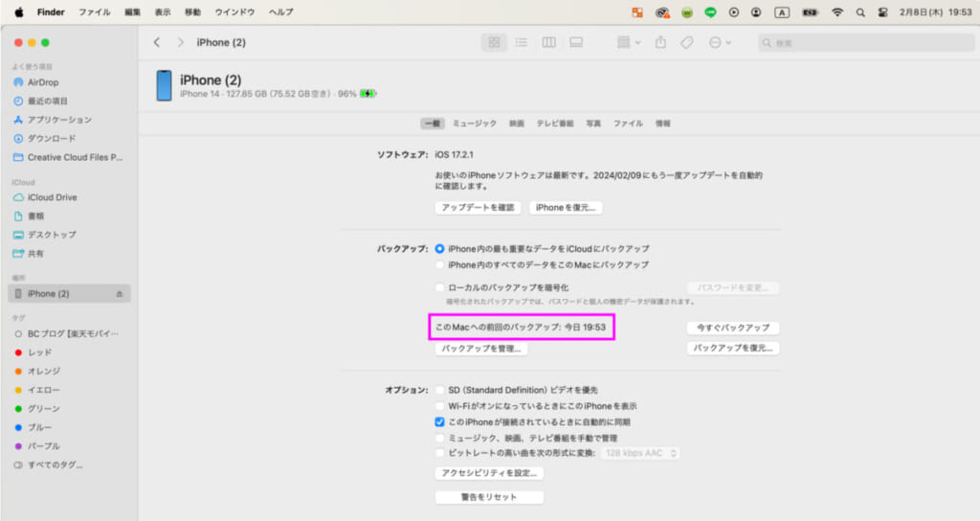Screen dimensions: 980x521
Task: Open the Apple menu
Action: (x=19, y=11)
